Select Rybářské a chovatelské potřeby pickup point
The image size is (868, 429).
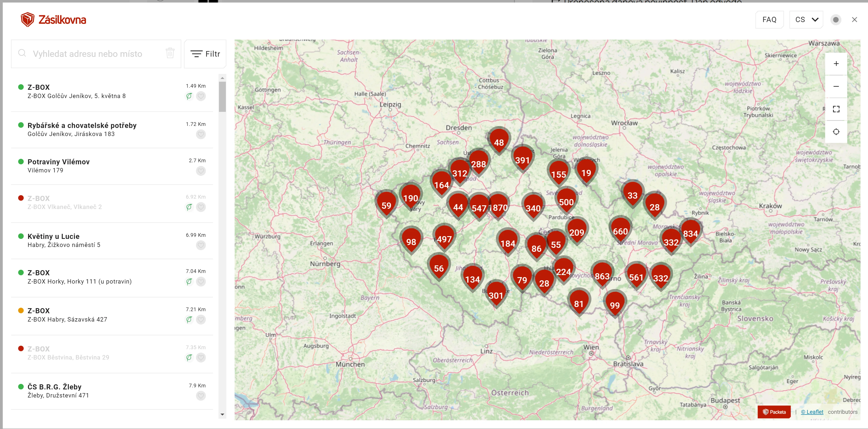82,125
